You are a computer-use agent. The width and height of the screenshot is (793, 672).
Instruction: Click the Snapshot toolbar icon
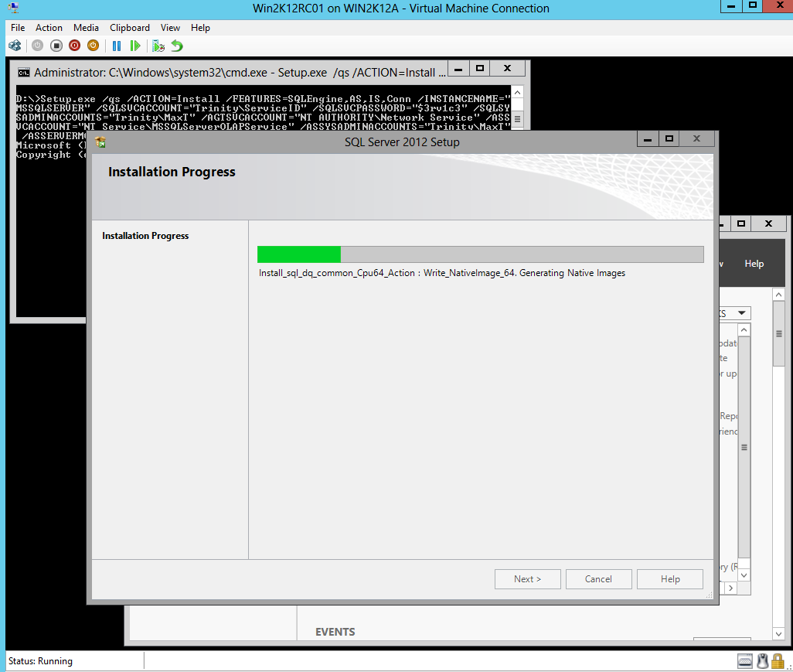click(158, 46)
